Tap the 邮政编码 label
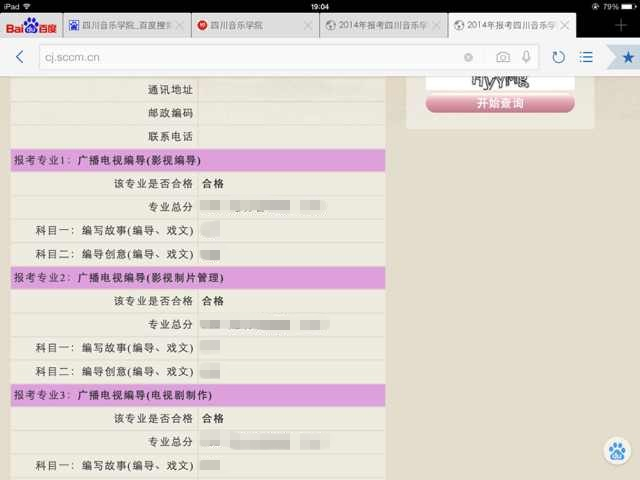The height and width of the screenshot is (480, 640). pyautogui.click(x=170, y=113)
